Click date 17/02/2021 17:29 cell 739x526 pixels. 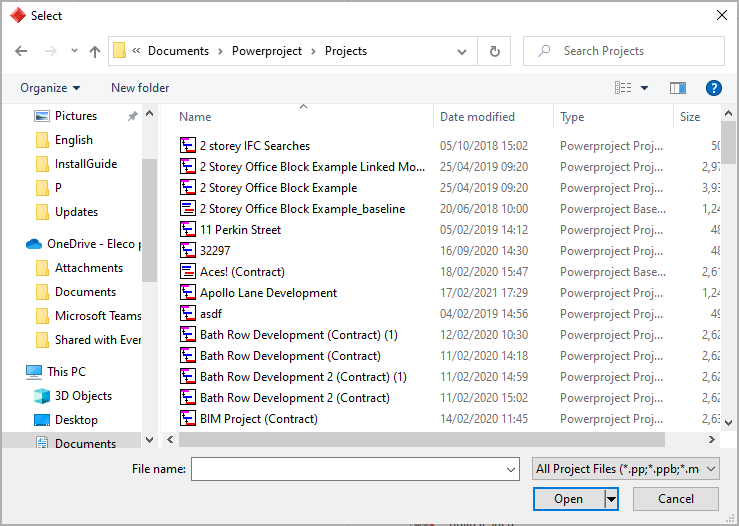coord(484,293)
